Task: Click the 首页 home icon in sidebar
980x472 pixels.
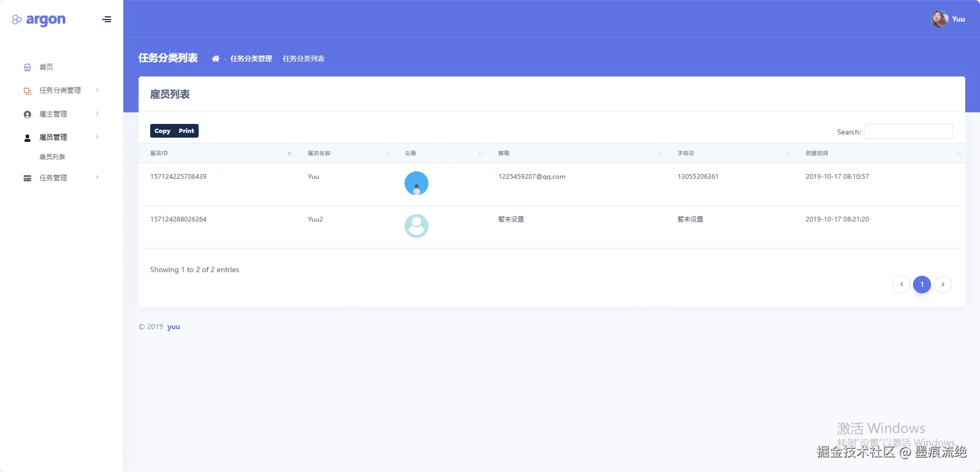Action: pyautogui.click(x=27, y=68)
